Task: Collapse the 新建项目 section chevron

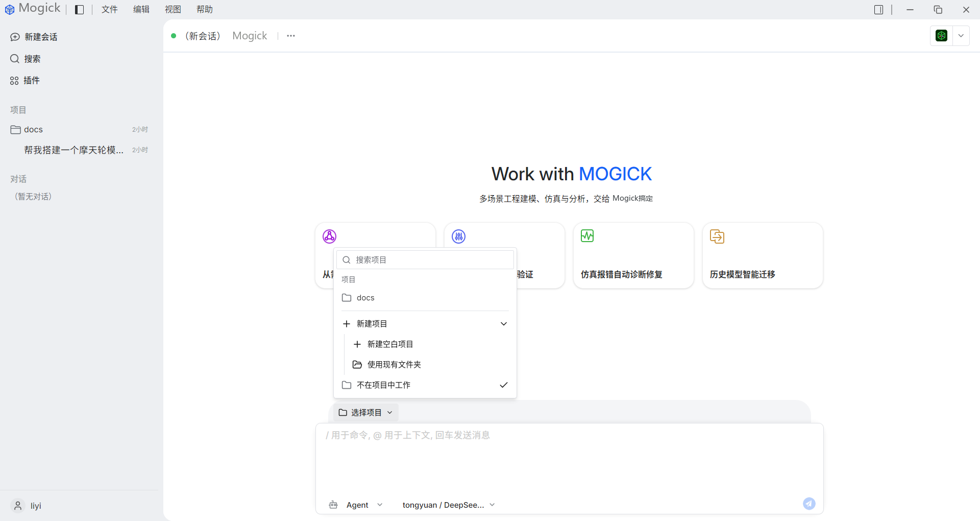Action: click(x=504, y=324)
